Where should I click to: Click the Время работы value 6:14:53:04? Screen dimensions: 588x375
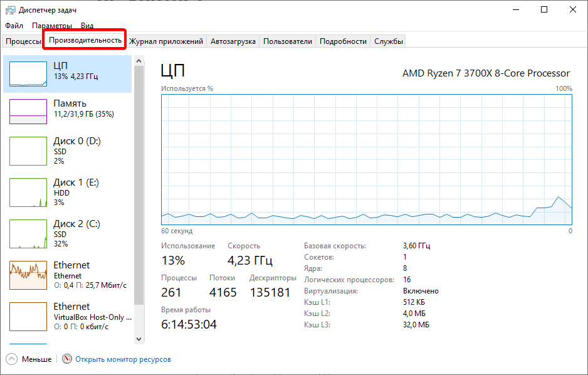(x=189, y=324)
